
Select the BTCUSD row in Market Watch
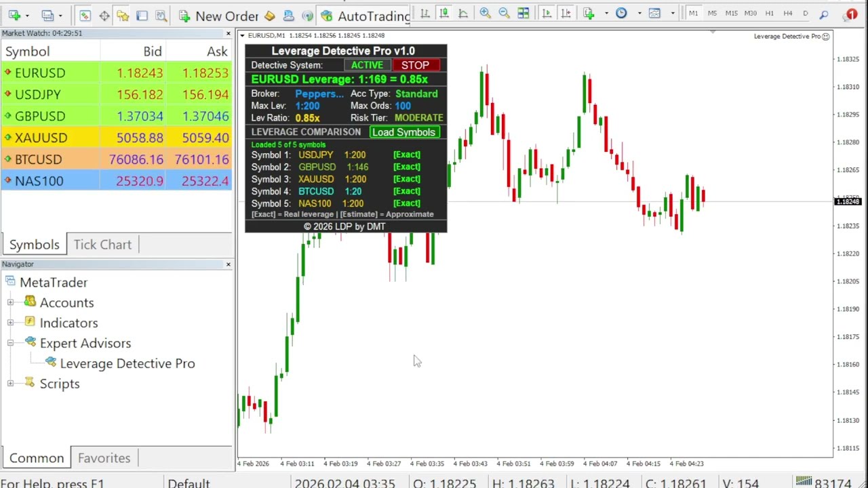tap(116, 159)
